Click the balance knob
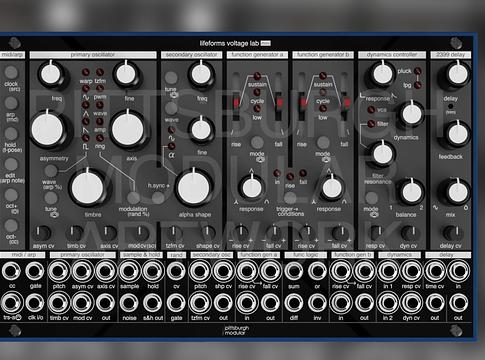This screenshot has width=485, height=360. coord(412,192)
